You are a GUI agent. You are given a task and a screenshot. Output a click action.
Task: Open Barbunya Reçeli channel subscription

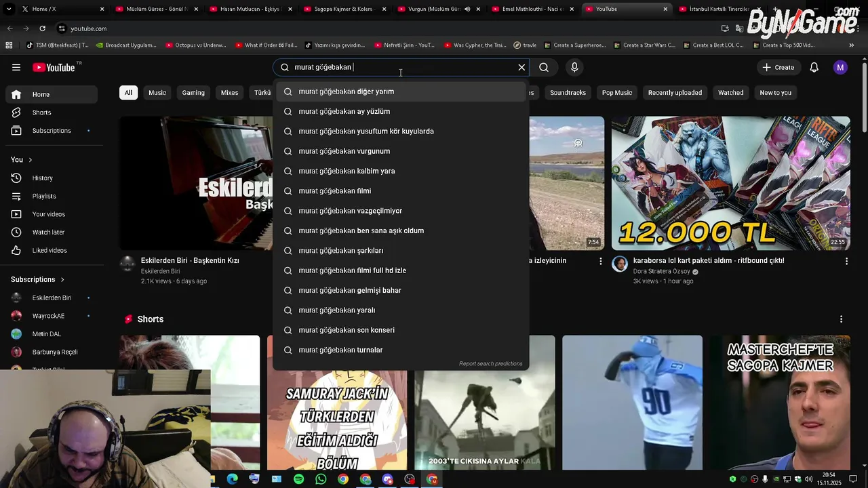[x=52, y=352]
